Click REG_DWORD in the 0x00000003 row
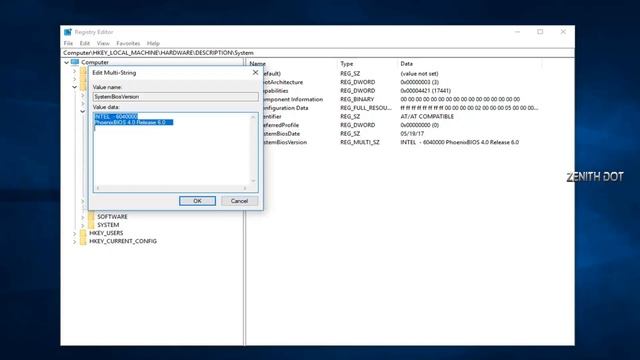Image resolution: width=640 pixels, height=360 pixels. 358,82
